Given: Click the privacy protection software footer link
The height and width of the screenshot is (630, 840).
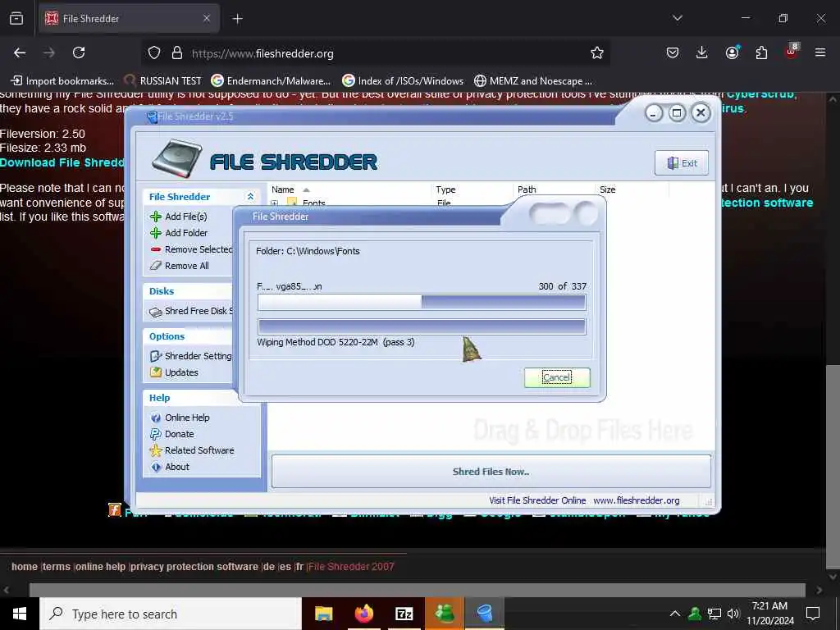Looking at the screenshot, I should (x=194, y=567).
